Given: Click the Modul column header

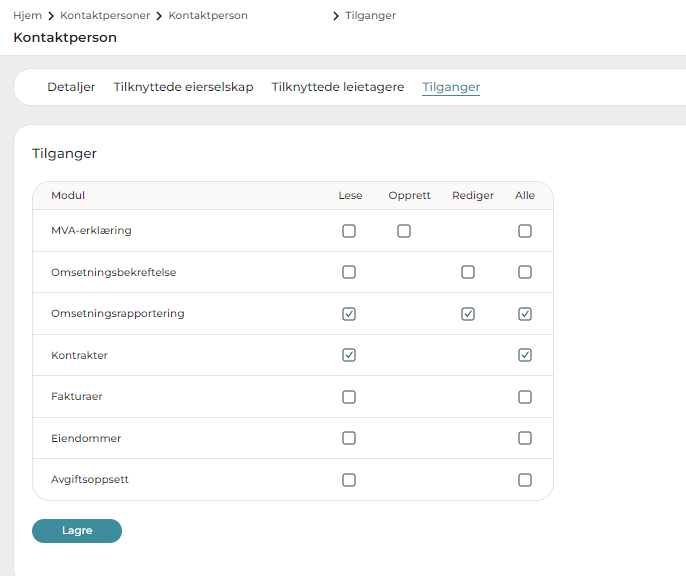Looking at the screenshot, I should click(x=68, y=195).
